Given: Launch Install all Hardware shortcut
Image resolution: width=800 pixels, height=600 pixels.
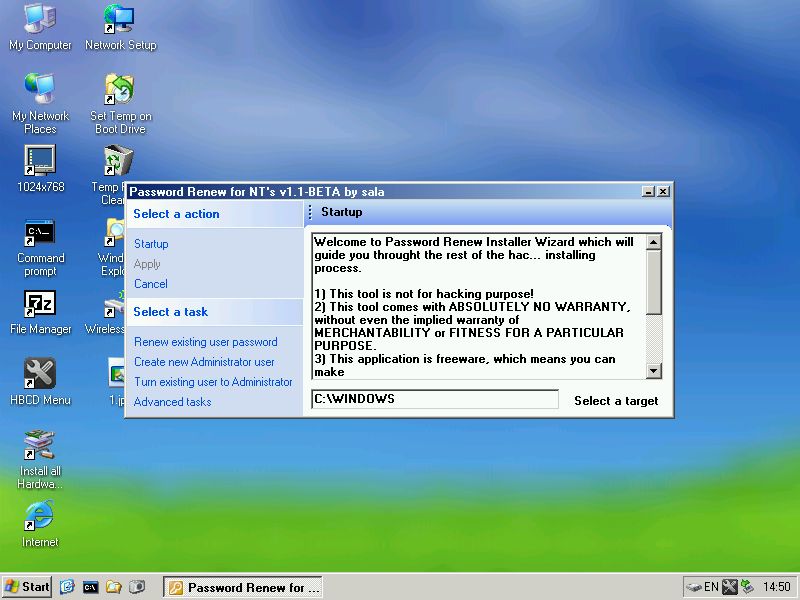Looking at the screenshot, I should (40, 459).
